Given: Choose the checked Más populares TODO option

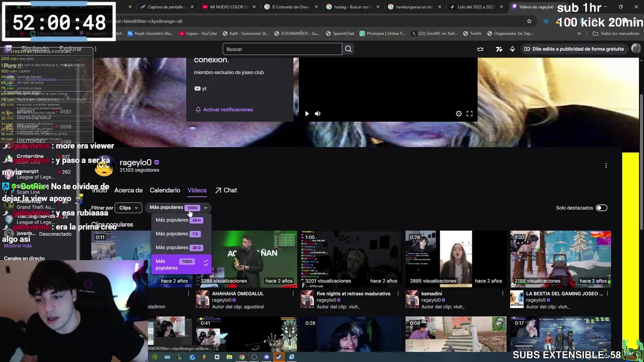Looking at the screenshot, I should tap(181, 264).
